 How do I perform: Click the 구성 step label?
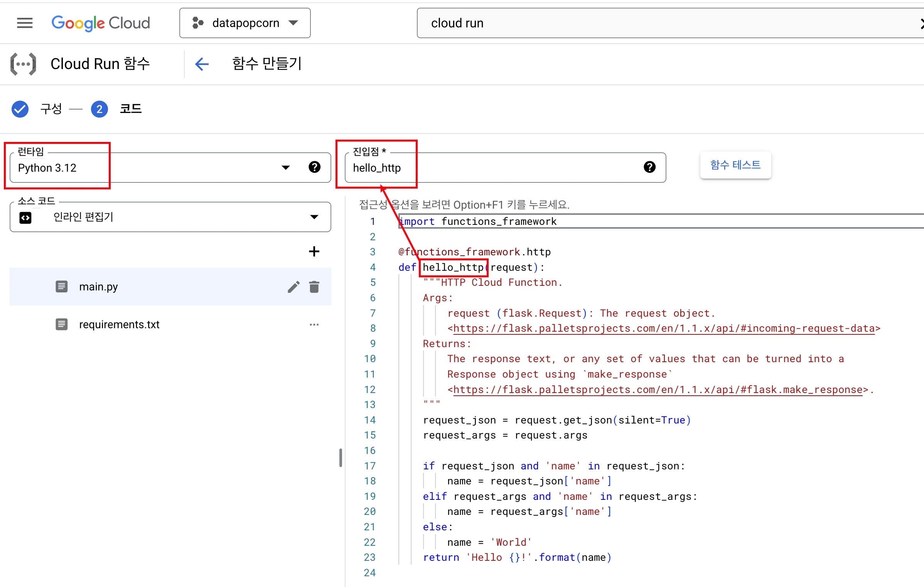[x=51, y=109]
